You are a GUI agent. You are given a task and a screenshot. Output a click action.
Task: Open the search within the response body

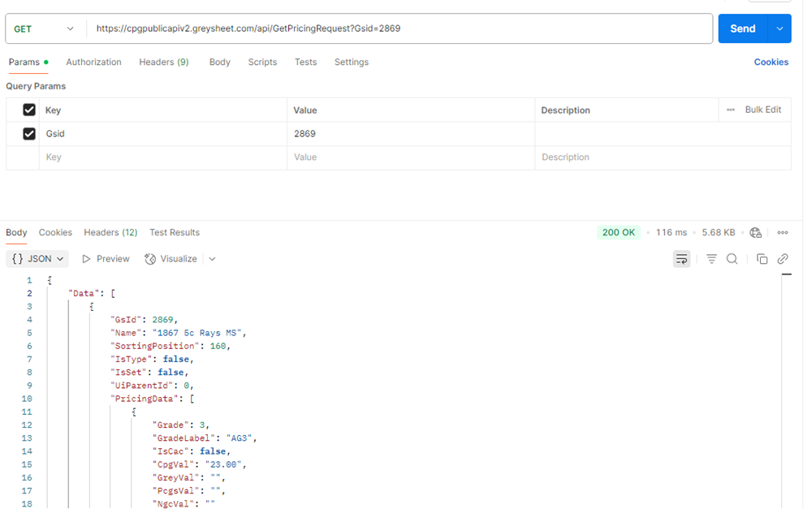pos(732,258)
